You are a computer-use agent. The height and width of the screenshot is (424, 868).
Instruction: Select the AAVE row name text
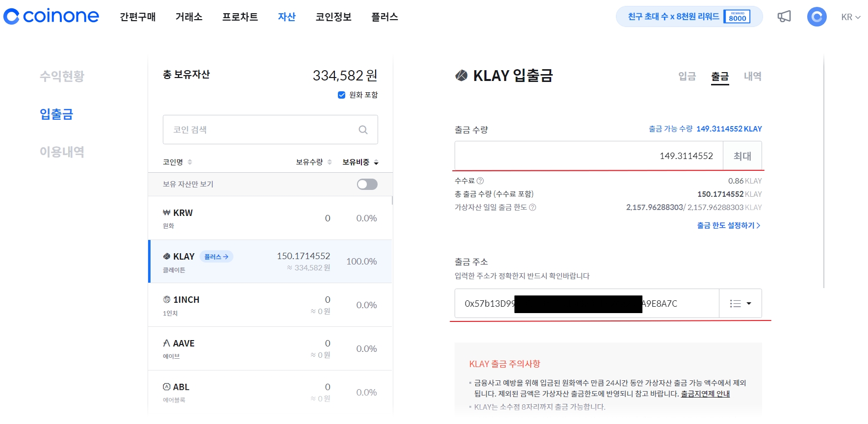click(x=184, y=343)
